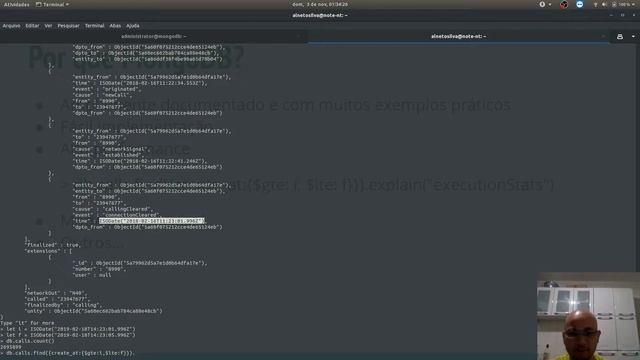Click the db.calls.find command prompt line
The image size is (640, 360).
coord(67,353)
